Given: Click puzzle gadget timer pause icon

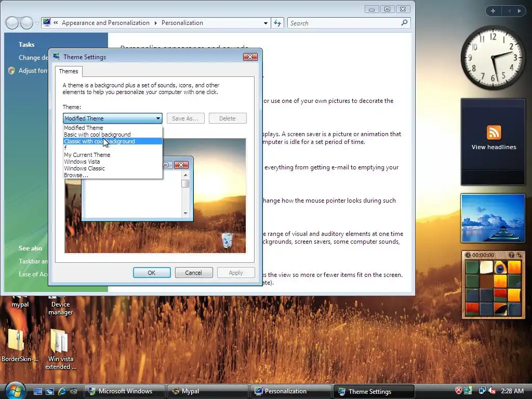Looking at the screenshot, I should 468,255.
